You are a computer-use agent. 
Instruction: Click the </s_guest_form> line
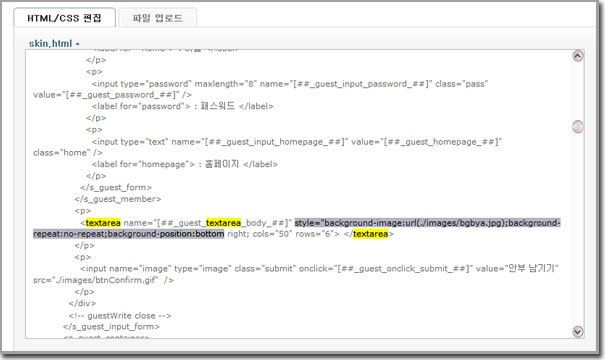pyautogui.click(x=116, y=188)
